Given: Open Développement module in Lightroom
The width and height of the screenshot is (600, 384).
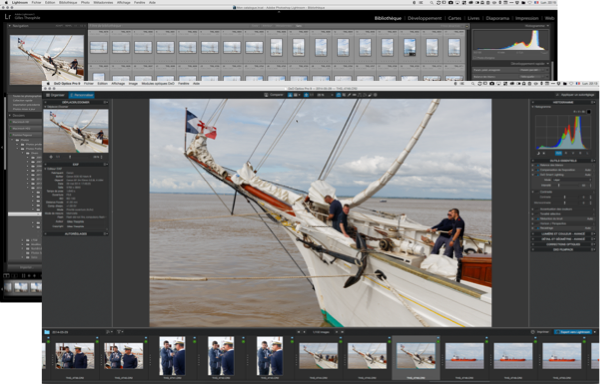Looking at the screenshot, I should [x=424, y=18].
